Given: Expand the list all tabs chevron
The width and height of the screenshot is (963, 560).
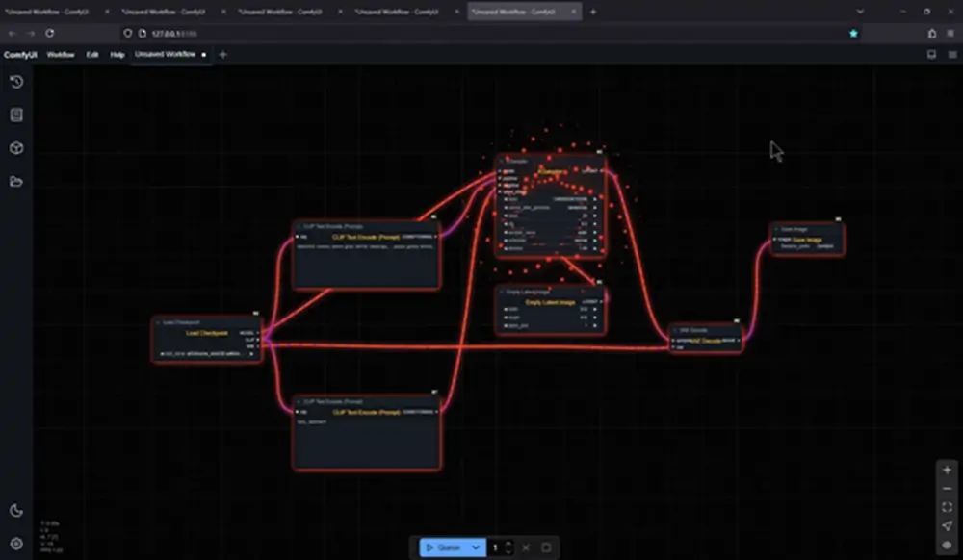Looking at the screenshot, I should pyautogui.click(x=860, y=12).
